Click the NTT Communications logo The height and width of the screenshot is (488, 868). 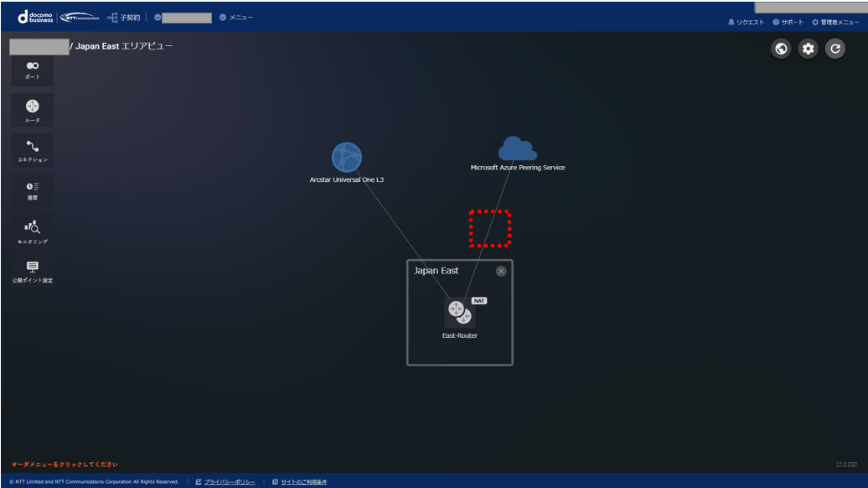click(x=80, y=18)
